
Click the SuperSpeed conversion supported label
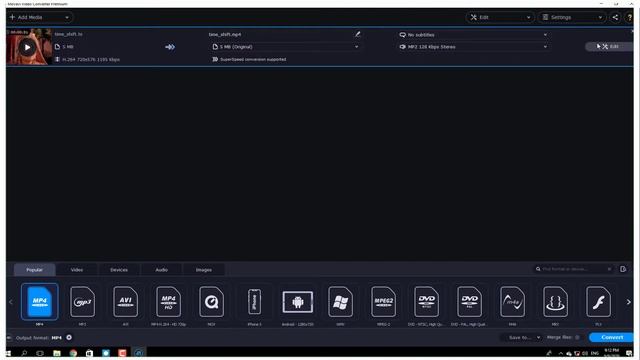253,59
